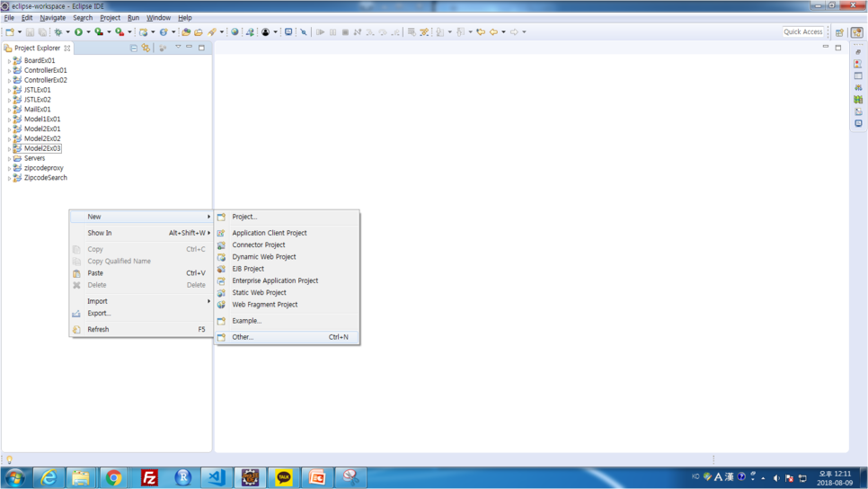This screenshot has height=489, width=868.
Task: Click the Last Edit Location arrow icon
Action: [x=481, y=32]
